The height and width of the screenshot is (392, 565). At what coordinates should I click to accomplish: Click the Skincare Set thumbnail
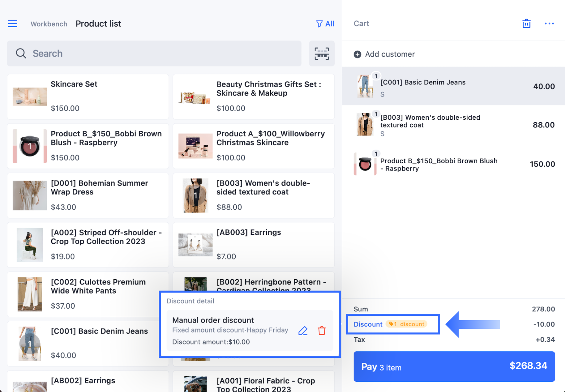pyautogui.click(x=30, y=97)
